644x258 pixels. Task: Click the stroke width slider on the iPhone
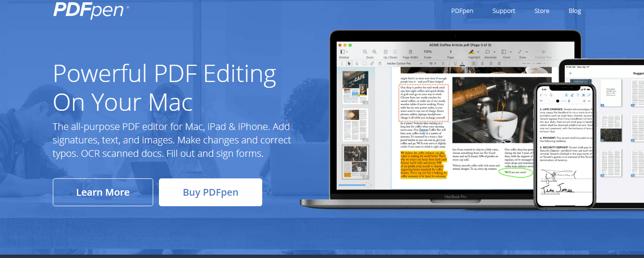563,101
